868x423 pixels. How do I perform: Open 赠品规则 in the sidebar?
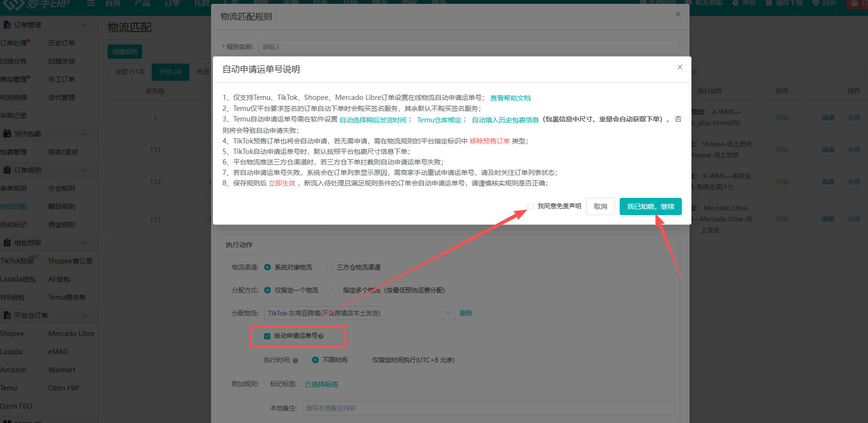coord(62,206)
